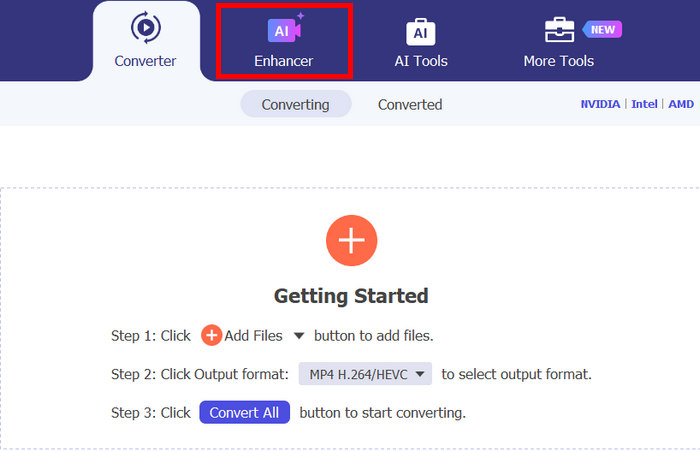Open the More Tools toolbox icon
The height and width of the screenshot is (452, 700).
tap(559, 30)
